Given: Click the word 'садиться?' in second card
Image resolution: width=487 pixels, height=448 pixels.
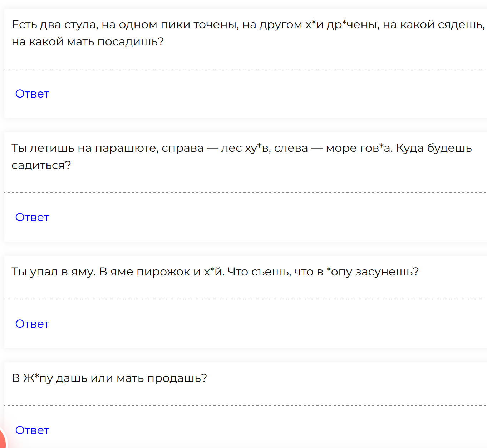Looking at the screenshot, I should (41, 165).
